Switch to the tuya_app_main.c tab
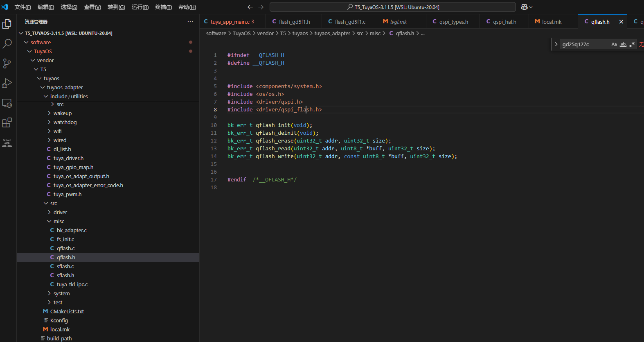The image size is (644, 342). pyautogui.click(x=232, y=22)
